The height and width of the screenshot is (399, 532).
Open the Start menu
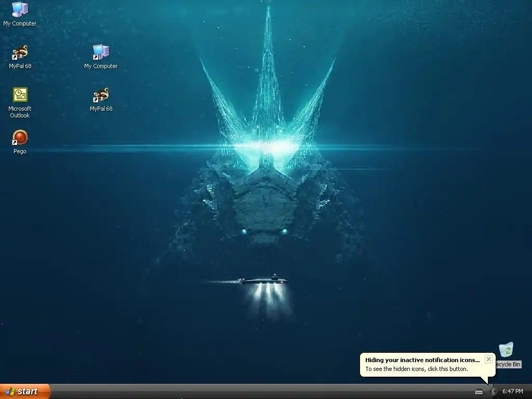(x=25, y=391)
